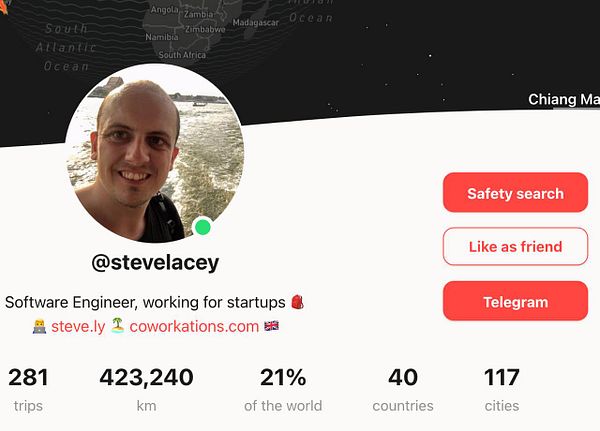Open the steve.ly link
Viewport: 600px width, 431px height.
point(78,327)
